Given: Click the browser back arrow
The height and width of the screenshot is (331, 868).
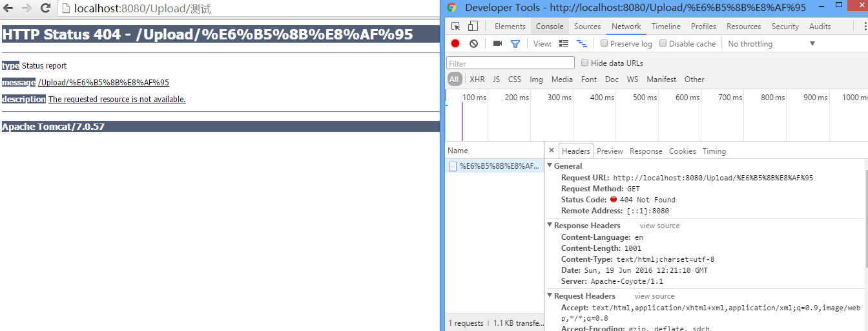Looking at the screenshot, I should 8,8.
